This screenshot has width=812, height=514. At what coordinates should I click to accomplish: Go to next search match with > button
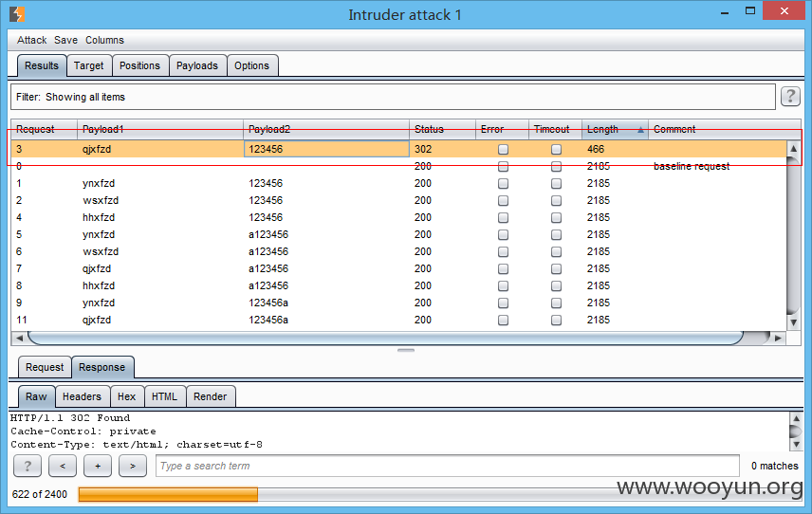pyautogui.click(x=133, y=466)
